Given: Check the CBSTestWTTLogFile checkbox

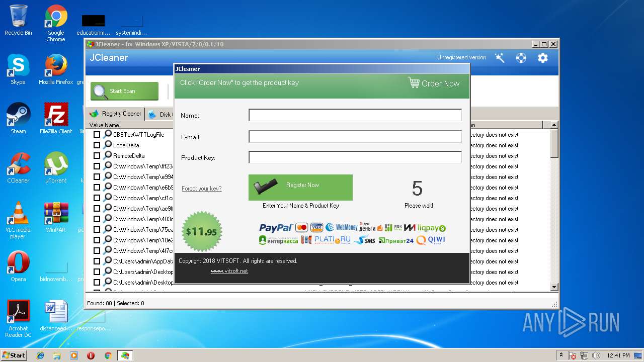Looking at the screenshot, I should [x=97, y=135].
